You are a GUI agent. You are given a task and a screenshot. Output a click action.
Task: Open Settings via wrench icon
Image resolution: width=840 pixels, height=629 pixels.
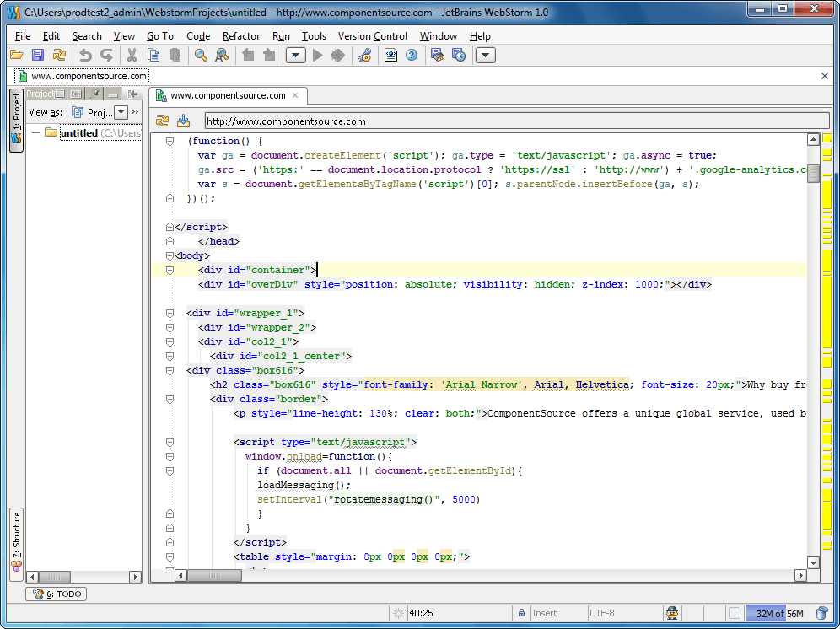(x=365, y=55)
